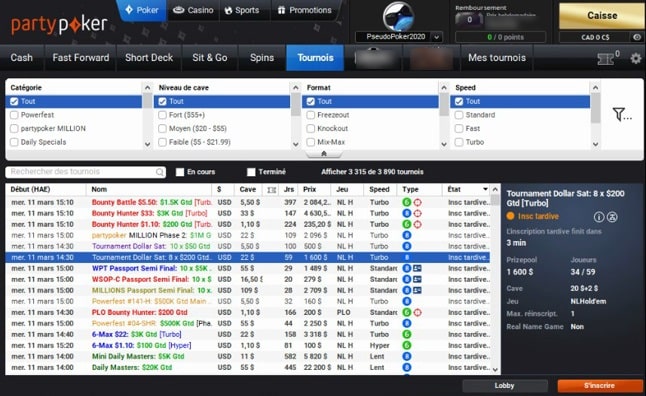Open the Casino section
Image resolution: width=646 pixels, height=396 pixels.
coord(193,10)
